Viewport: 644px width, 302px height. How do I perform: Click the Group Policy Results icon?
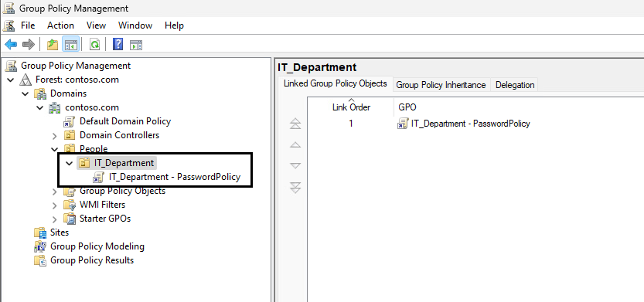pos(40,260)
